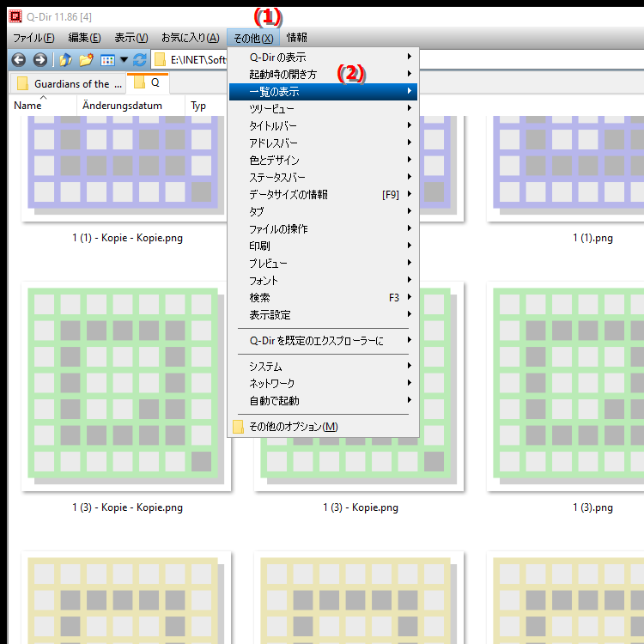This screenshot has width=644, height=644.
Task: Go up one folder level icon
Action: [x=65, y=60]
